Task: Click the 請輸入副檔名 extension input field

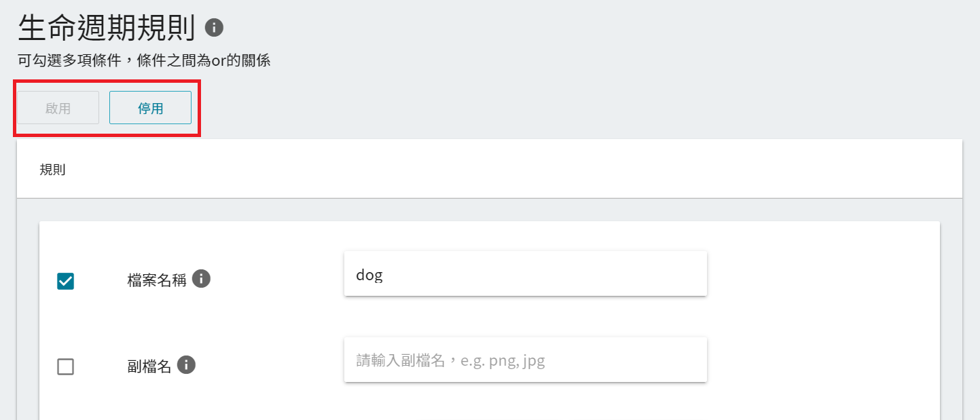Action: [x=526, y=360]
